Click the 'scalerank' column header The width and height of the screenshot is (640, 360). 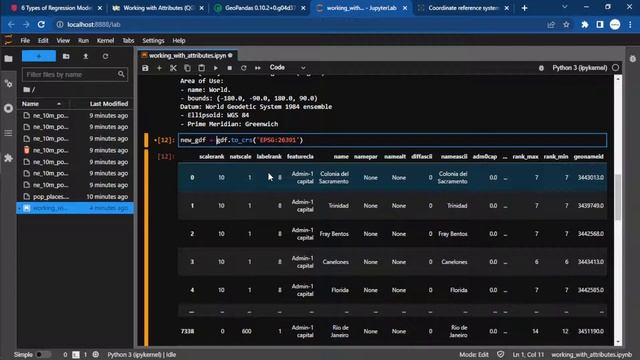tap(211, 157)
